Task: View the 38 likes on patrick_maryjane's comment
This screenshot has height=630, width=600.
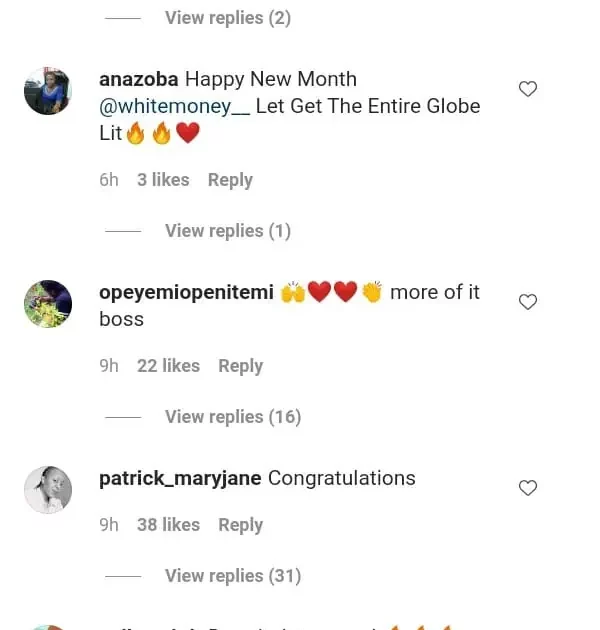Action: coord(168,525)
